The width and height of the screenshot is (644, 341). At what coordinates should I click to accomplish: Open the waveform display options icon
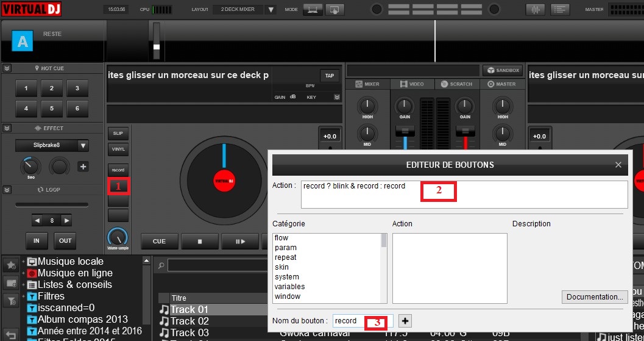[x=535, y=10]
